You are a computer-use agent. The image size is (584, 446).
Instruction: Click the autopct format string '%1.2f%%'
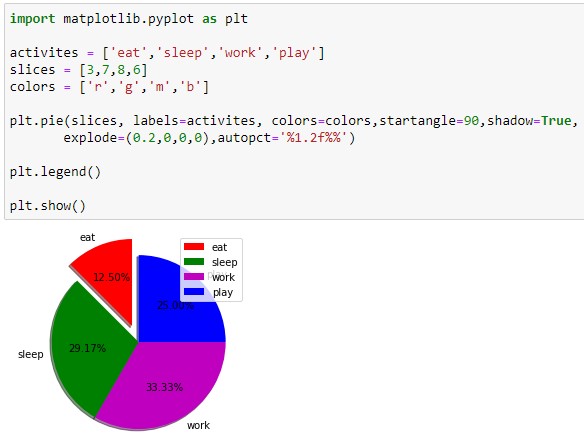click(313, 138)
